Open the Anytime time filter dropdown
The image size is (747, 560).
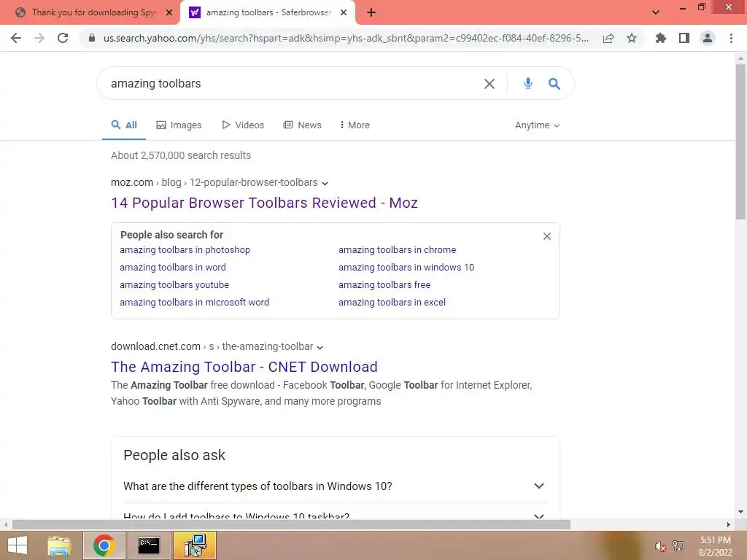pyautogui.click(x=538, y=125)
